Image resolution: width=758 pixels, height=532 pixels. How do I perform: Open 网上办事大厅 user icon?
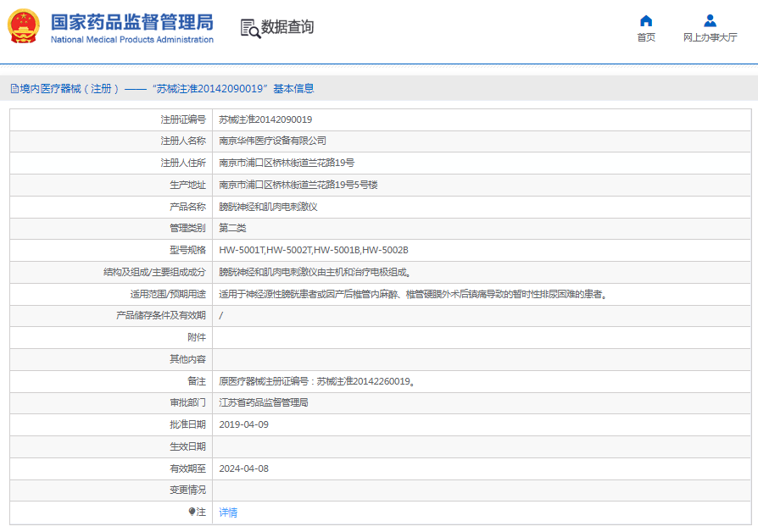[710, 21]
